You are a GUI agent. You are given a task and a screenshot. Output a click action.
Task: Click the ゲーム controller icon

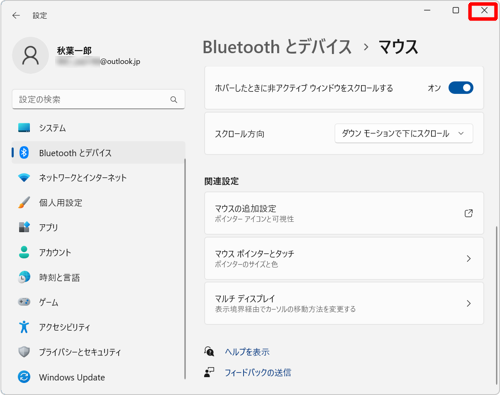24,302
